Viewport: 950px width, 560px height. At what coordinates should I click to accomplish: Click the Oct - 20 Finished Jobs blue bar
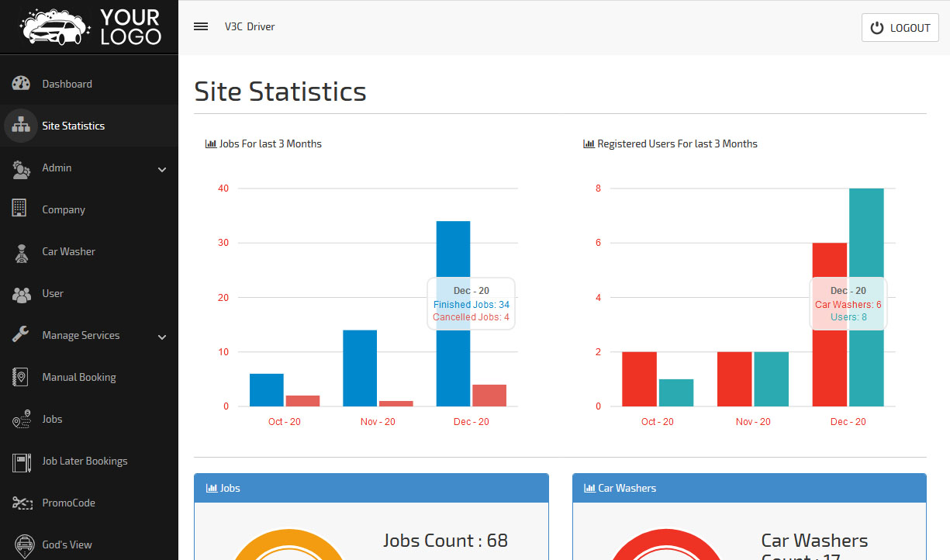pyautogui.click(x=267, y=390)
